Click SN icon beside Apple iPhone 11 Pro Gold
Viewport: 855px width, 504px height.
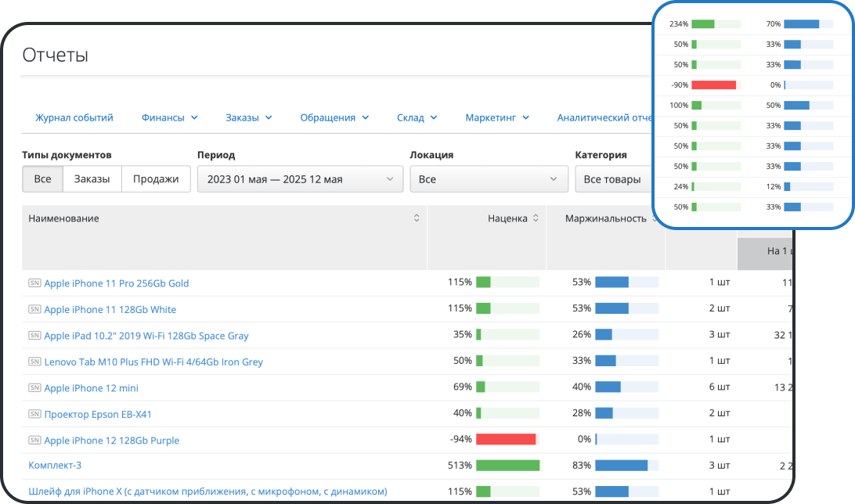(x=34, y=283)
